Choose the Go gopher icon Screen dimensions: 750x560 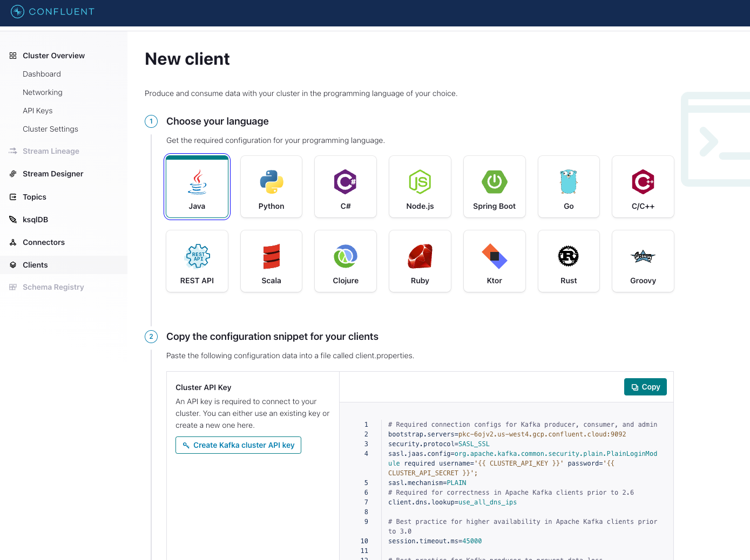coord(569,182)
